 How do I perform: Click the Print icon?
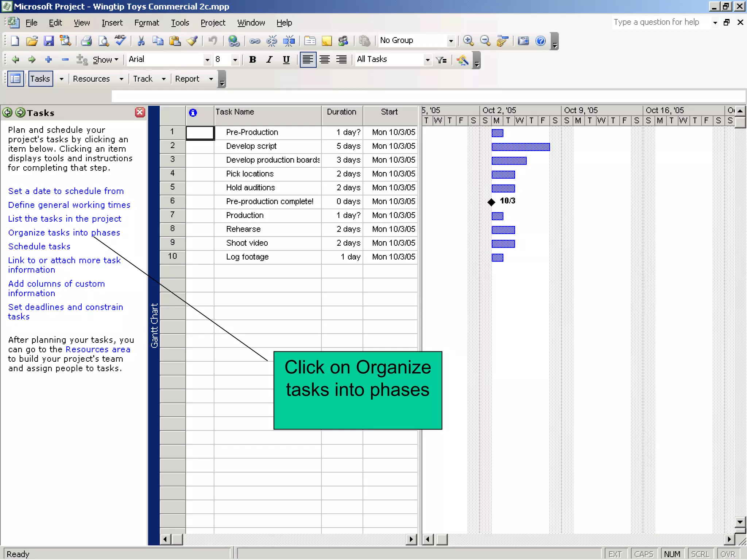86,41
